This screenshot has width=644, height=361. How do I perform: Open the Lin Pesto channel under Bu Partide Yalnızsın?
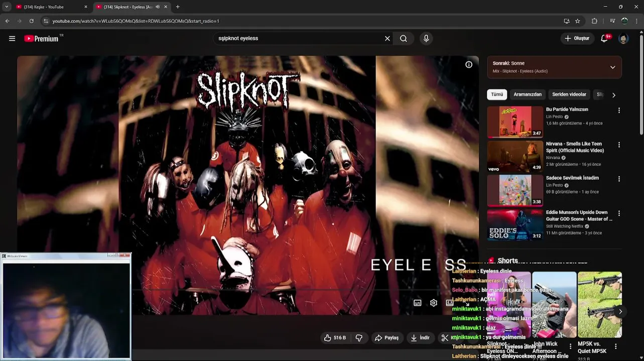[x=554, y=117]
